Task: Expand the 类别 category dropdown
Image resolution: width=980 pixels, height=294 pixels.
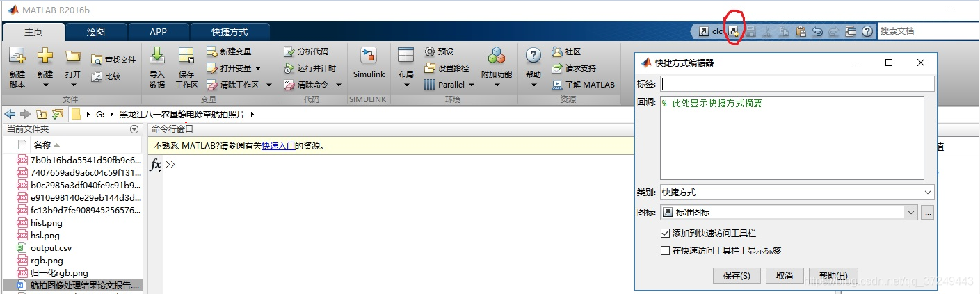Action: (928, 193)
